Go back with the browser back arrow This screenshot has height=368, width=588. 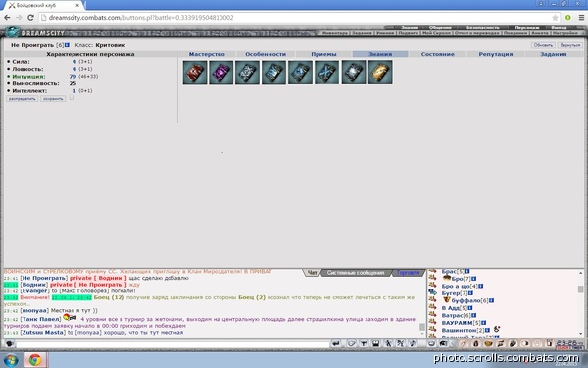(7, 18)
